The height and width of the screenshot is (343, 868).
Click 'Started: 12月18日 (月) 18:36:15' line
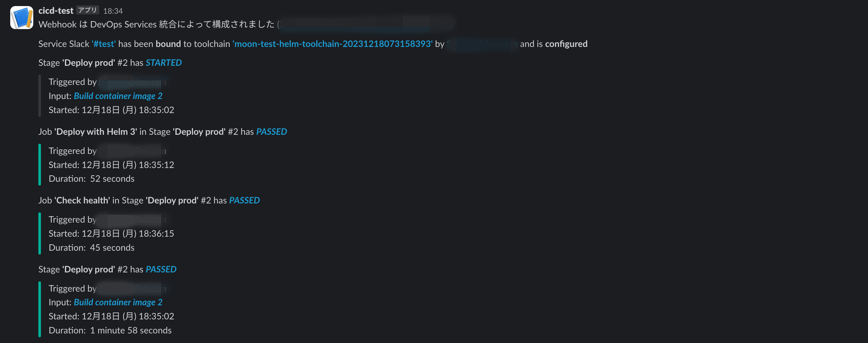click(x=111, y=233)
